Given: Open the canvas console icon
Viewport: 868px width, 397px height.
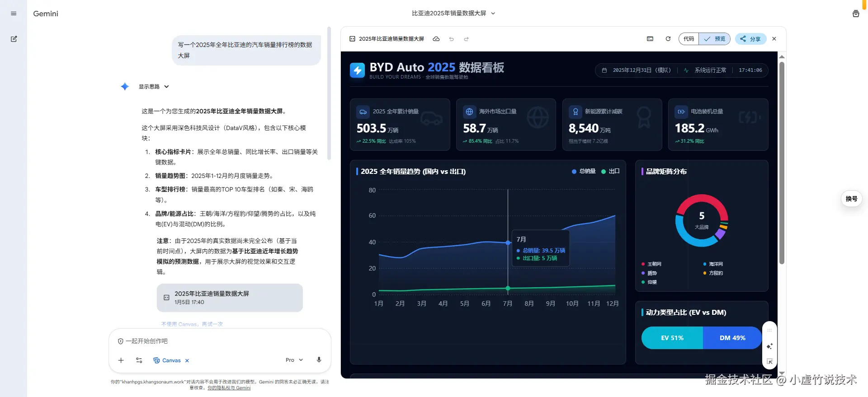Looking at the screenshot, I should (650, 39).
